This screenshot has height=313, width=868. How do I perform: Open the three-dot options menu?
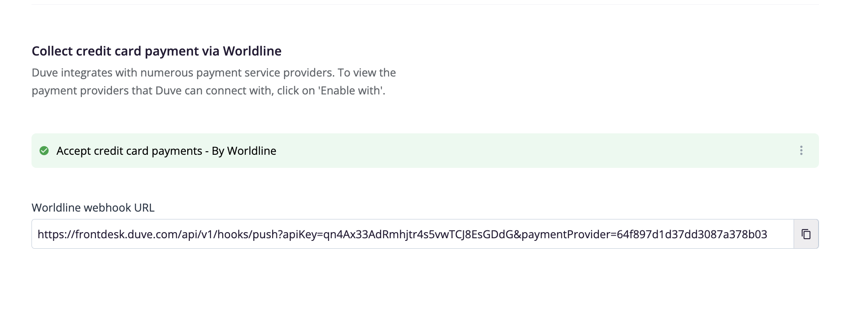point(801,151)
